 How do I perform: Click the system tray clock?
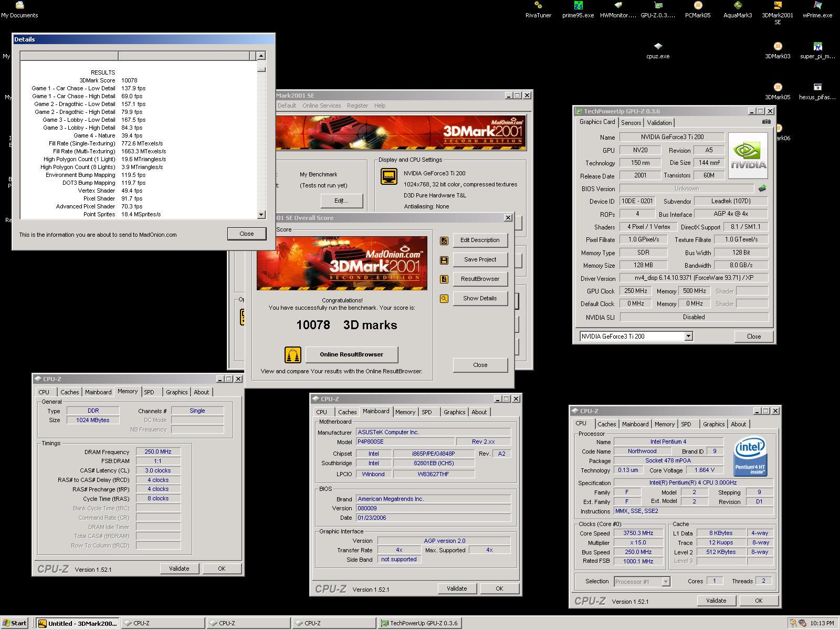(822, 623)
